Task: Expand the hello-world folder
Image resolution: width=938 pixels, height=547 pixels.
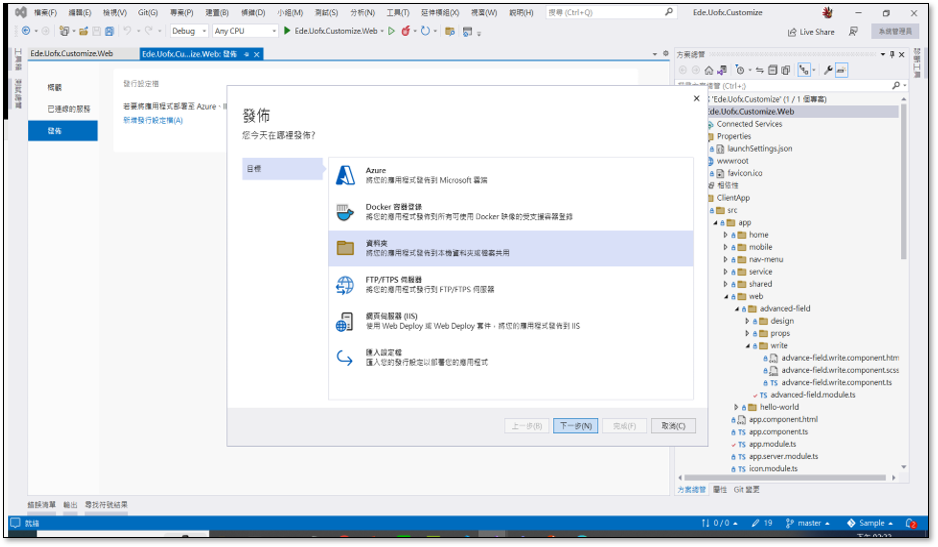Action: [x=736, y=408]
